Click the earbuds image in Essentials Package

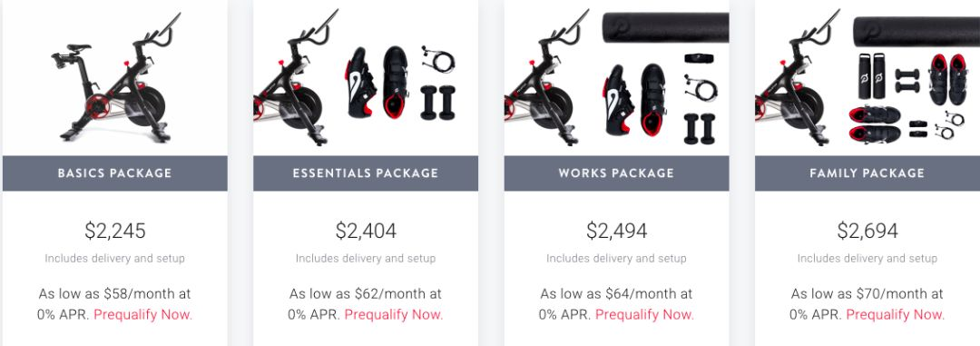pos(438,59)
